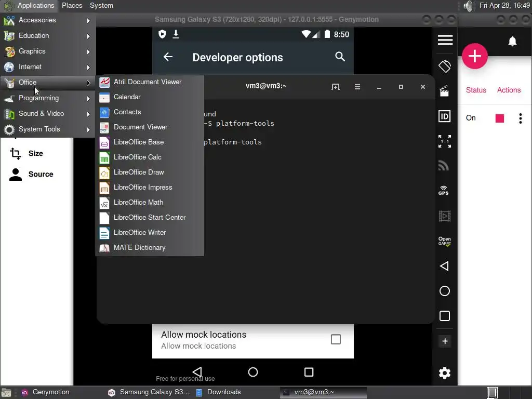
Task: Click the Genymotion sidebar Recents square
Action: tap(445, 316)
